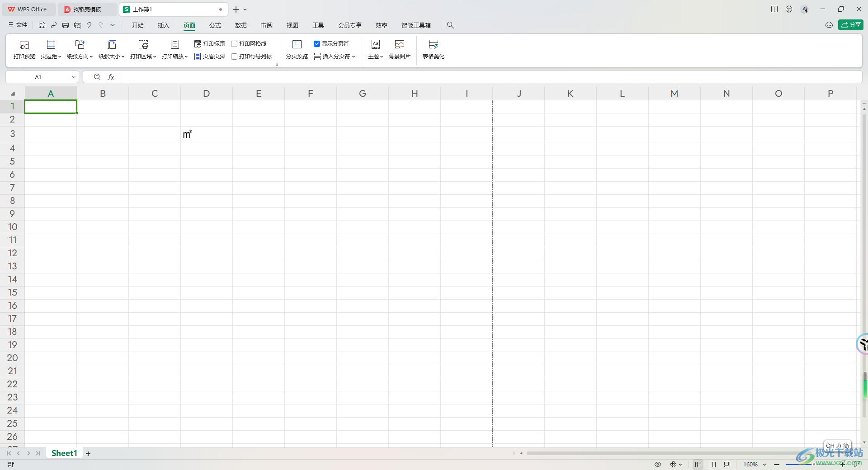Screen dimensions: 868x470
Task: Click the fx insert function icon
Action: click(111, 77)
